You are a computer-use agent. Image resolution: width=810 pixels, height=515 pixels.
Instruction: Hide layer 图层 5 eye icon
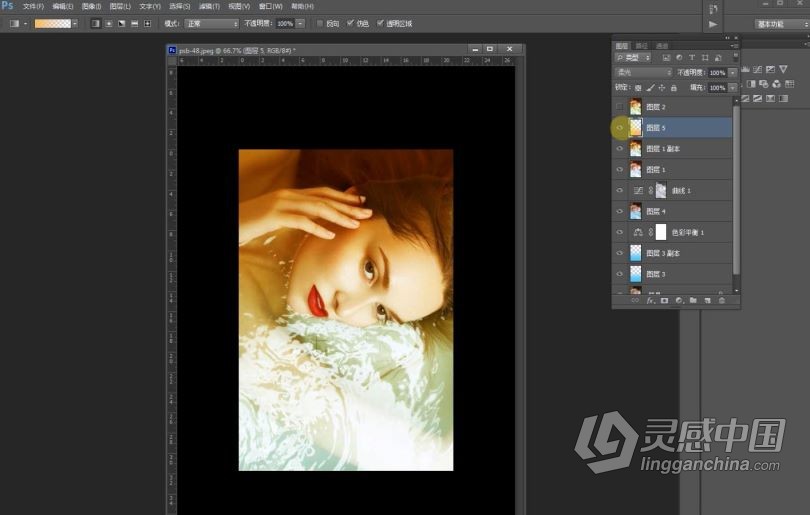coord(619,128)
